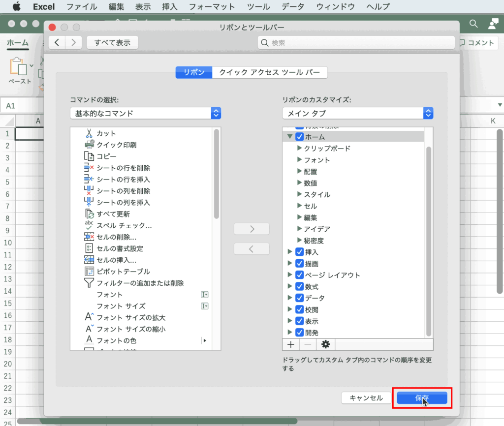Uncheck the 挿入 tab checkbox
This screenshot has height=426, width=504.
tap(300, 252)
